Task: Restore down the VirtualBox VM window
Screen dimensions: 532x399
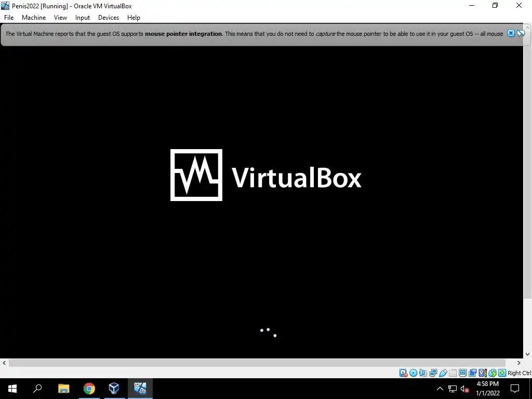Action: tap(495, 5)
